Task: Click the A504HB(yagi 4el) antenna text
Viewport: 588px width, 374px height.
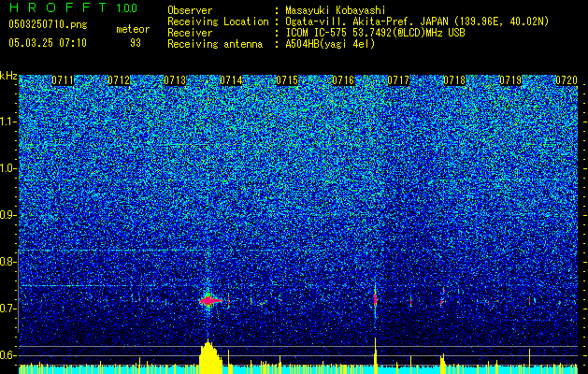Action: coord(330,44)
